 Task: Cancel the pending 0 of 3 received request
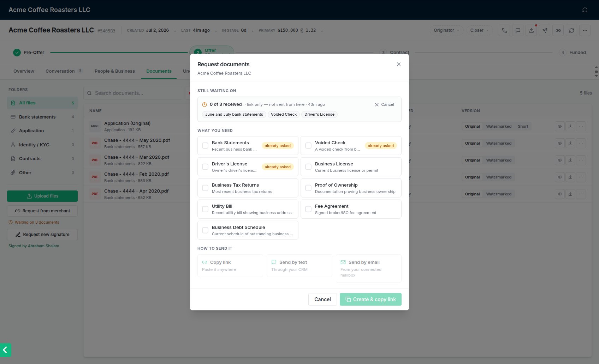[x=385, y=104]
